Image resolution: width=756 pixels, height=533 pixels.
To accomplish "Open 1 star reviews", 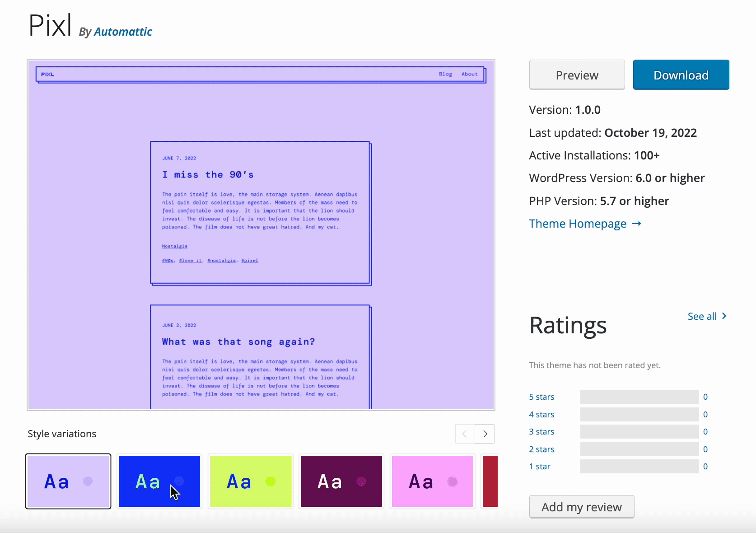I will 540,467.
